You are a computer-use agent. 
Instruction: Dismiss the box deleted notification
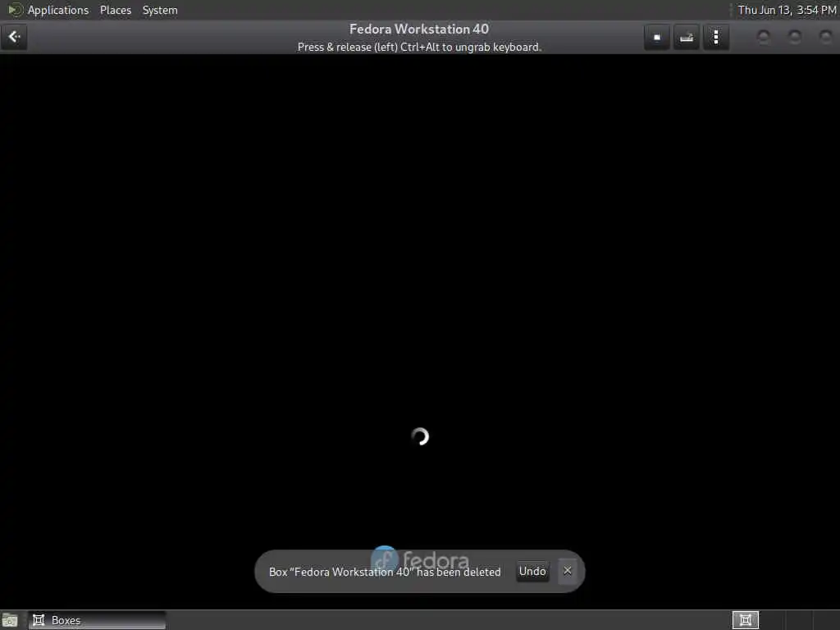(x=568, y=571)
